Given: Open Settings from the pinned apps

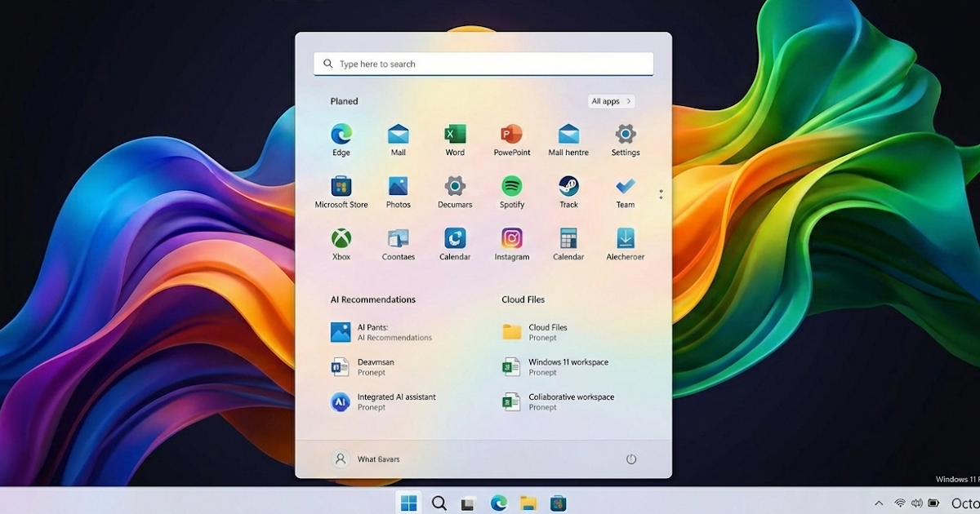Looking at the screenshot, I should [626, 140].
